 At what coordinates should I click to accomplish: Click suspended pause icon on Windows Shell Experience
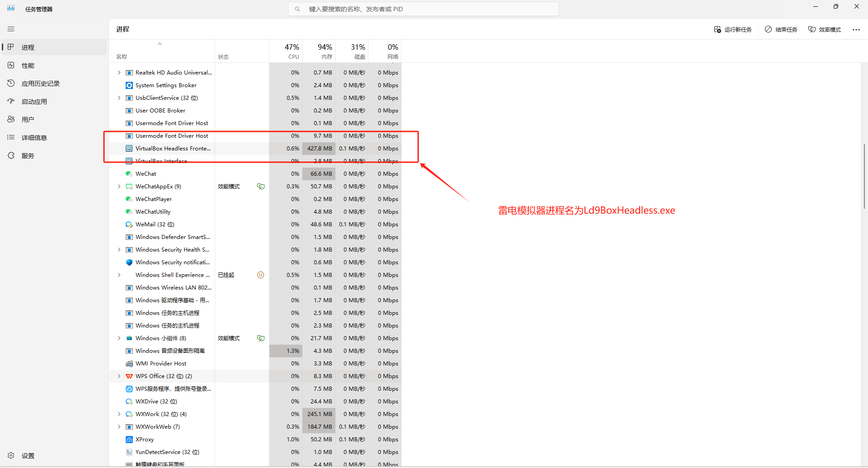click(261, 275)
